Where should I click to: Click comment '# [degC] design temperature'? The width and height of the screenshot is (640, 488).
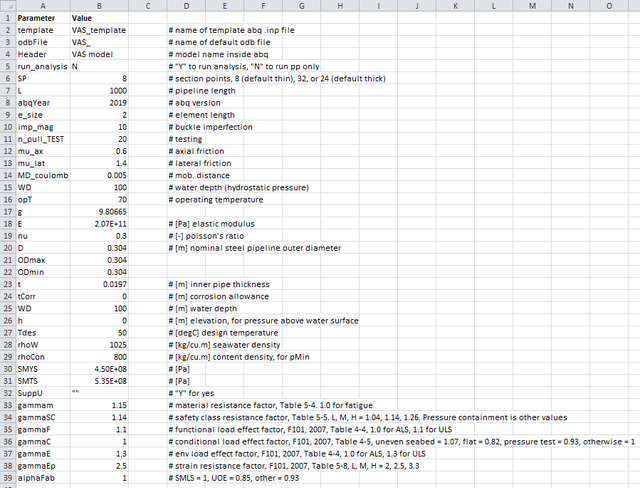point(223,333)
